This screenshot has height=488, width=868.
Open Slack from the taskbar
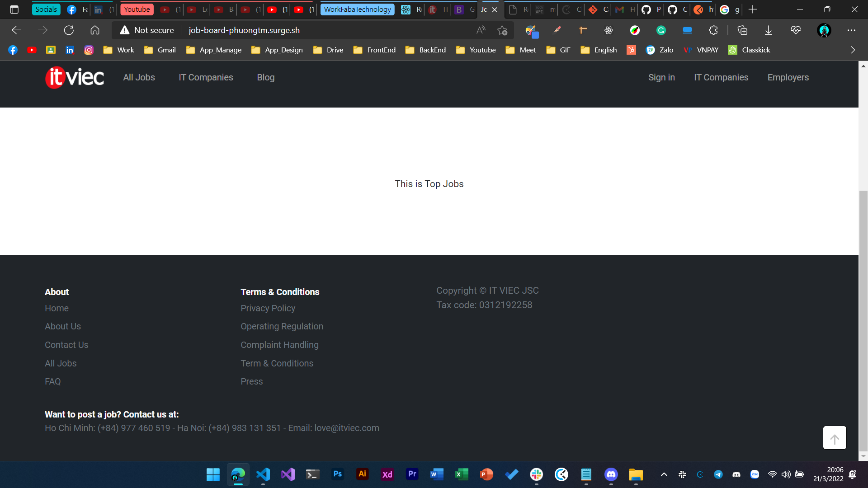(536, 474)
